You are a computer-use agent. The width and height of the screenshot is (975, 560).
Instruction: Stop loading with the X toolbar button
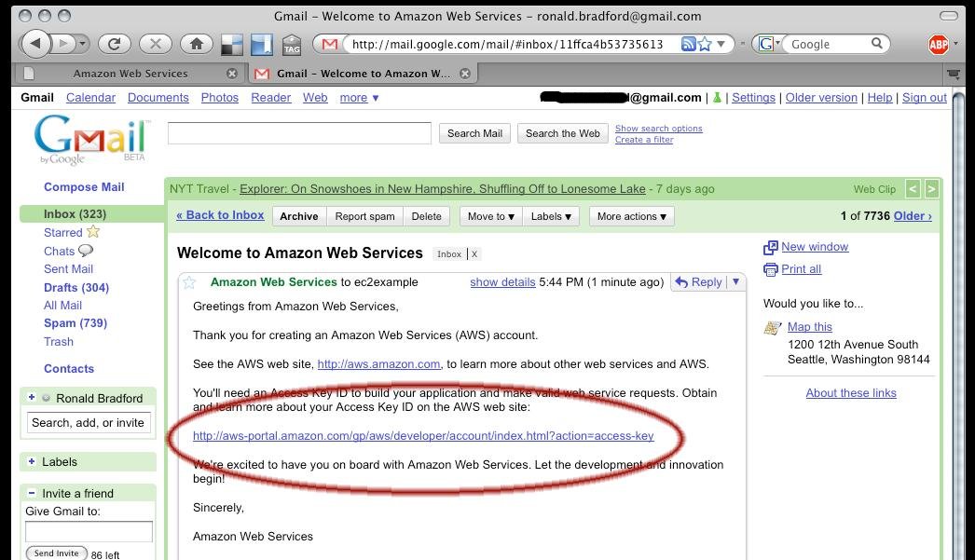(156, 44)
